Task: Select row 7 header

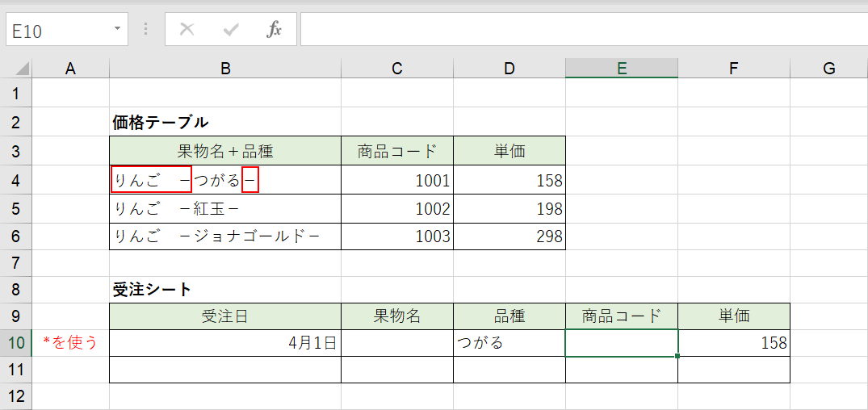Action: (x=15, y=263)
